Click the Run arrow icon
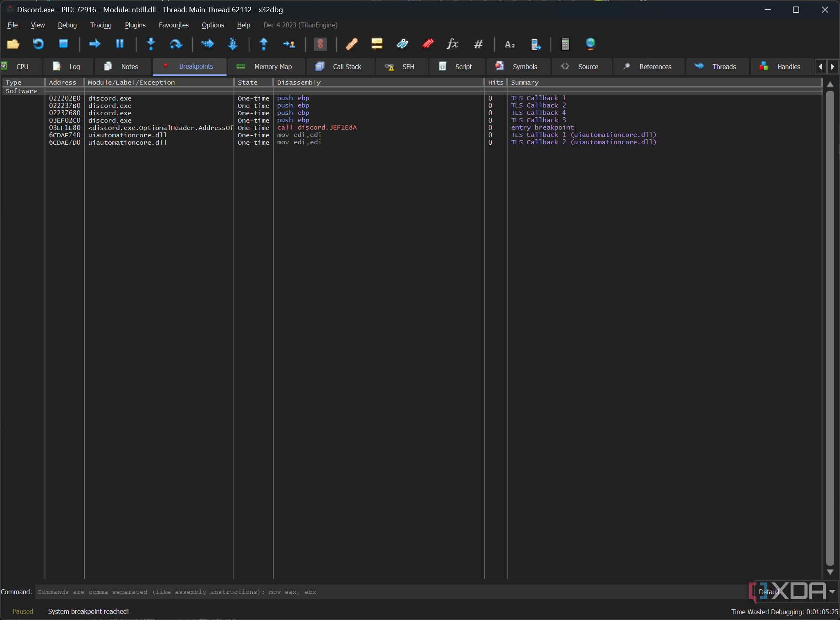 point(94,44)
